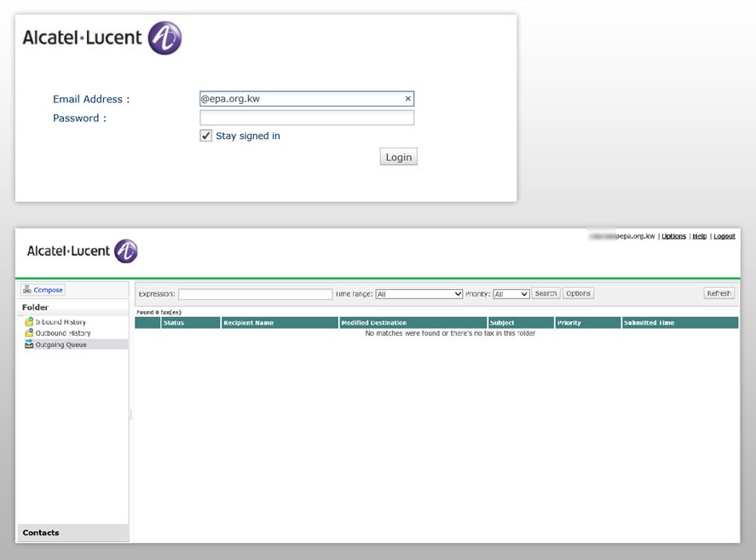
Task: Click the Outgoing Queue icon
Action: (x=29, y=344)
